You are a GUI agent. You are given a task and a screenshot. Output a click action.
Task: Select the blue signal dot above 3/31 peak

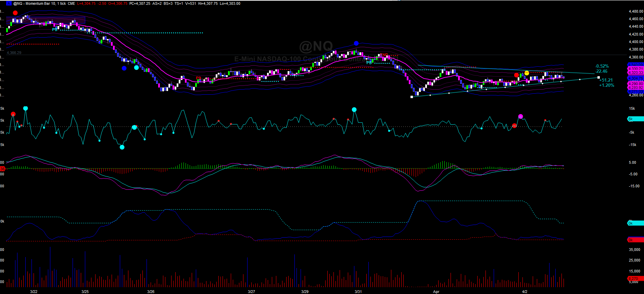356,43
